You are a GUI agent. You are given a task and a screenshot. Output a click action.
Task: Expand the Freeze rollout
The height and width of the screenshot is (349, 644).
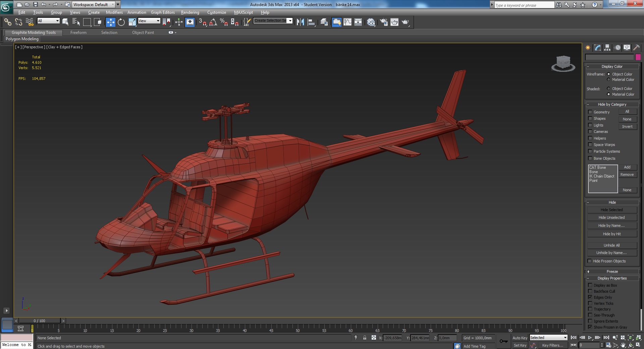coord(612,271)
